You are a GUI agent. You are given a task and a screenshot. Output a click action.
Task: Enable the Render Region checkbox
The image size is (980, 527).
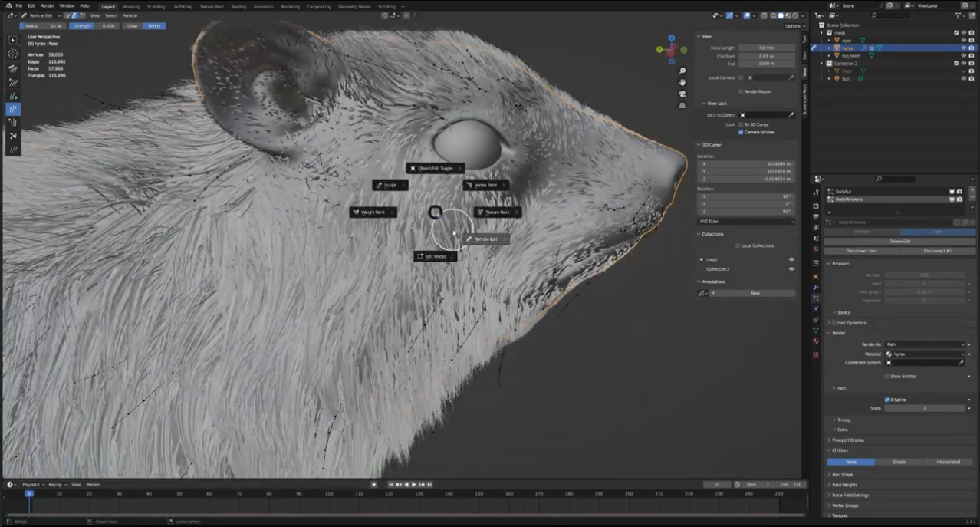click(x=741, y=91)
